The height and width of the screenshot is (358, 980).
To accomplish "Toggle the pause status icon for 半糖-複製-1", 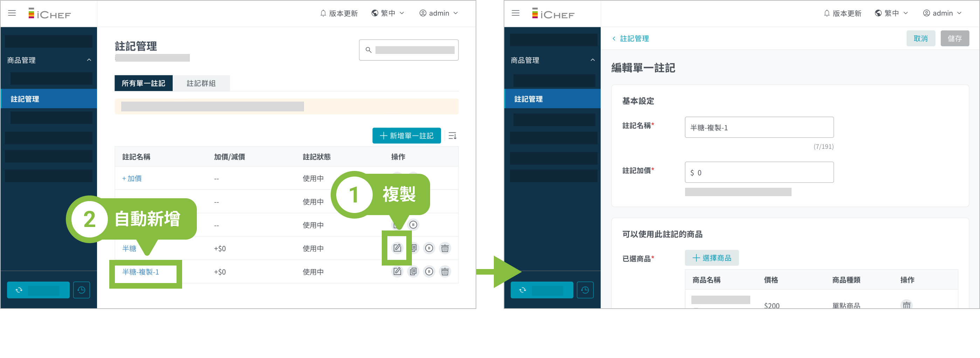I will [429, 271].
